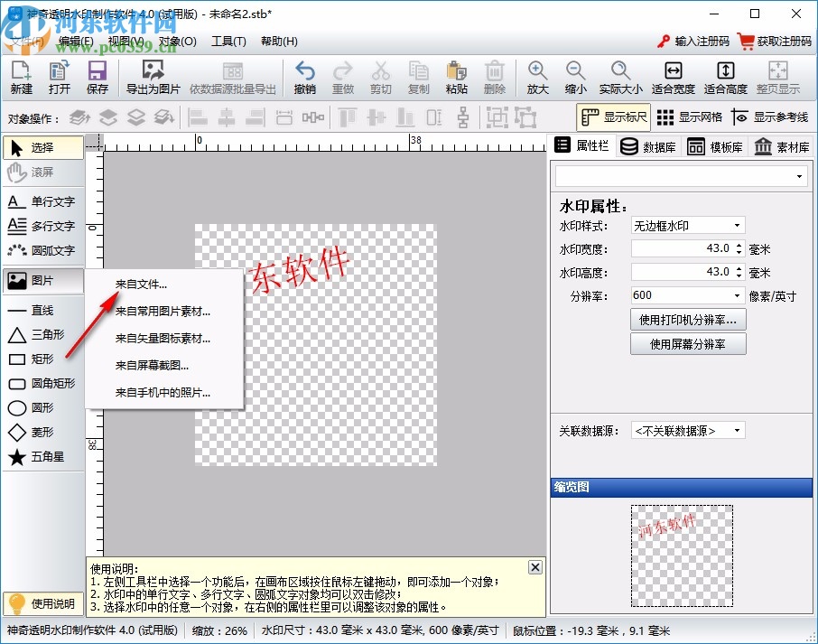Export watermark via 导出为图片 icon
Screen dimensions: 818x644
pos(153,78)
